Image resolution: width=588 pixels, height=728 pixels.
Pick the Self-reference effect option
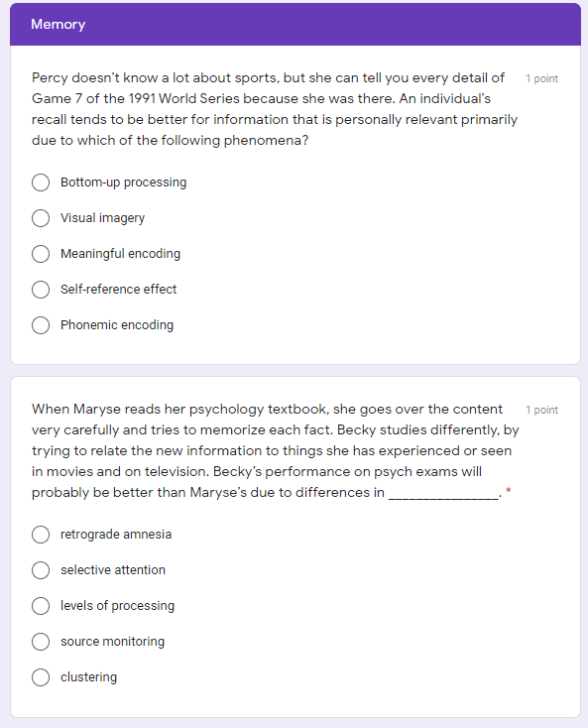click(41, 290)
